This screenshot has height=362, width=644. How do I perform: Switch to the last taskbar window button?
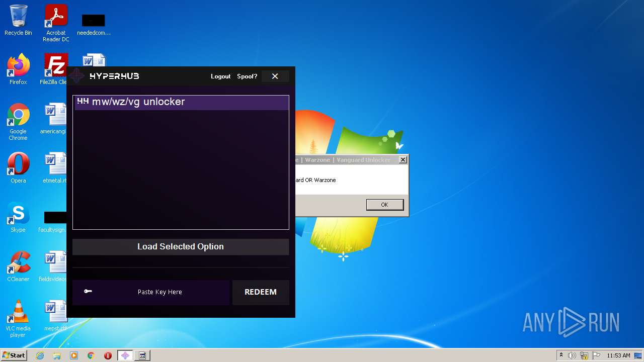point(142,355)
